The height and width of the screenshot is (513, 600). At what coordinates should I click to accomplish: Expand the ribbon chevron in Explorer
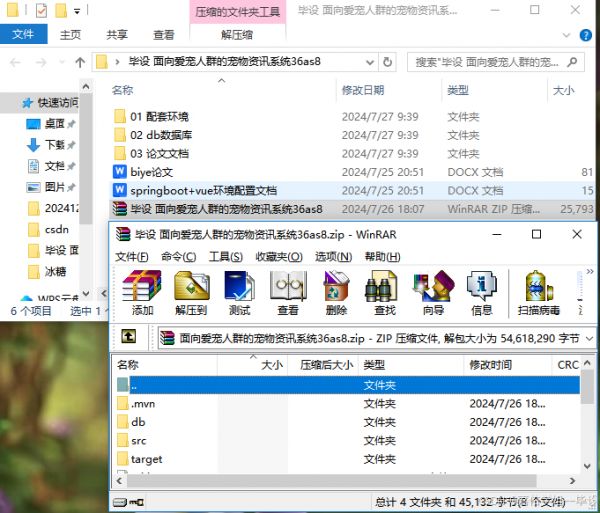[x=566, y=35]
